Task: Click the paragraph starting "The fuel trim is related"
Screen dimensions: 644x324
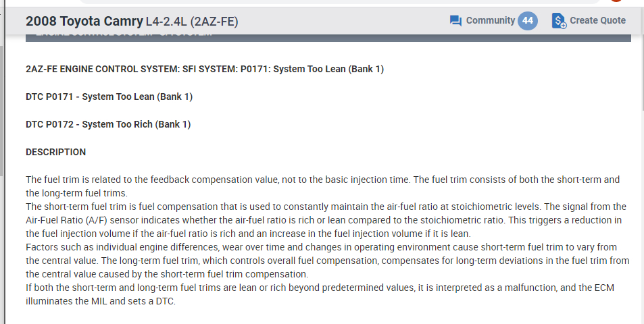Action: point(322,186)
